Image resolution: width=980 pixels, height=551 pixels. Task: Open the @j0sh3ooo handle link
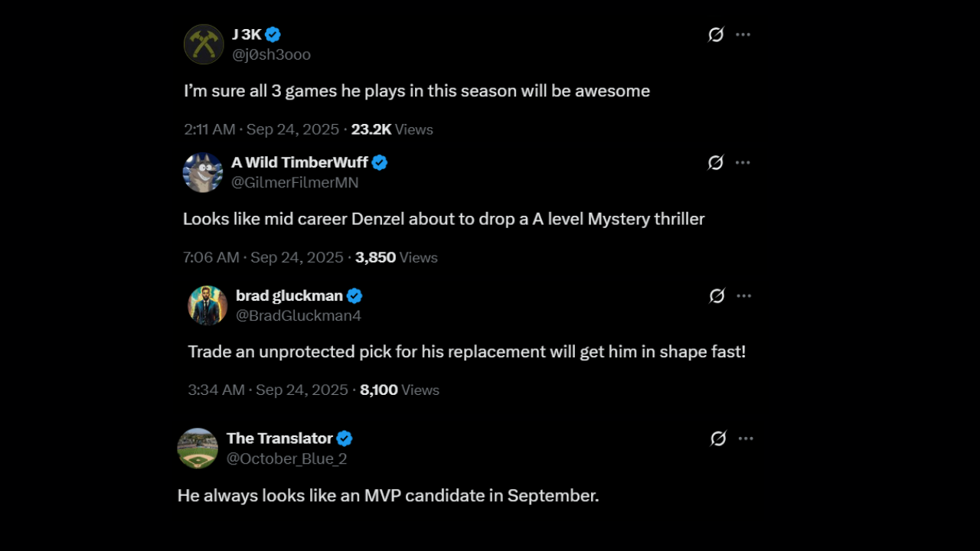(271, 55)
